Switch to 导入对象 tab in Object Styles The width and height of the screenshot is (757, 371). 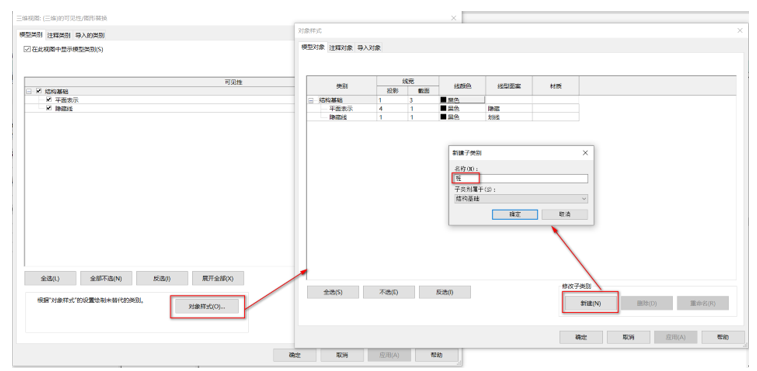click(369, 48)
